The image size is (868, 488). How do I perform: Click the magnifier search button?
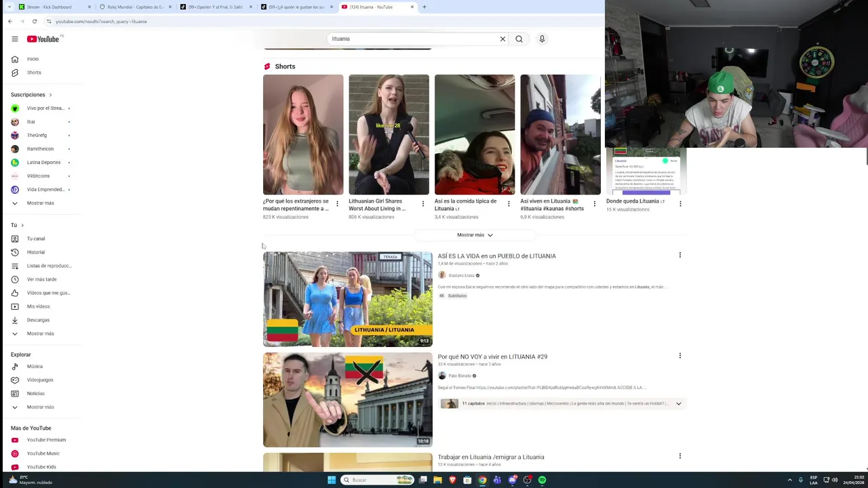pyautogui.click(x=519, y=39)
